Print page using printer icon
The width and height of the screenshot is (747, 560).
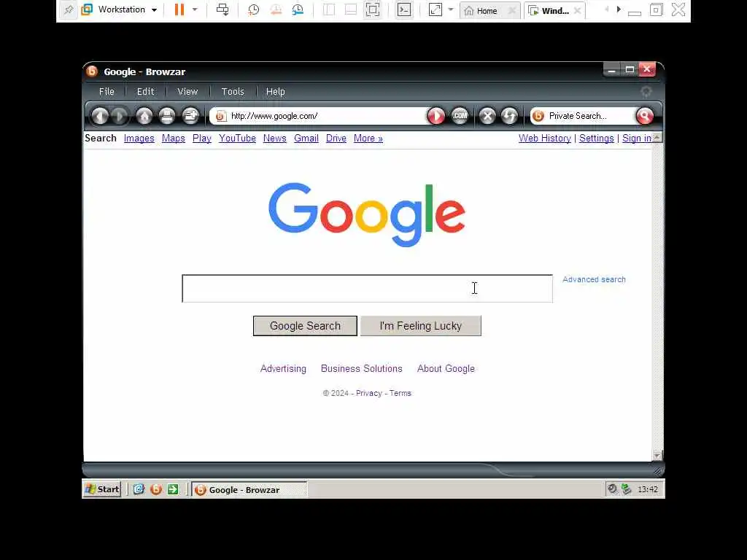[167, 116]
